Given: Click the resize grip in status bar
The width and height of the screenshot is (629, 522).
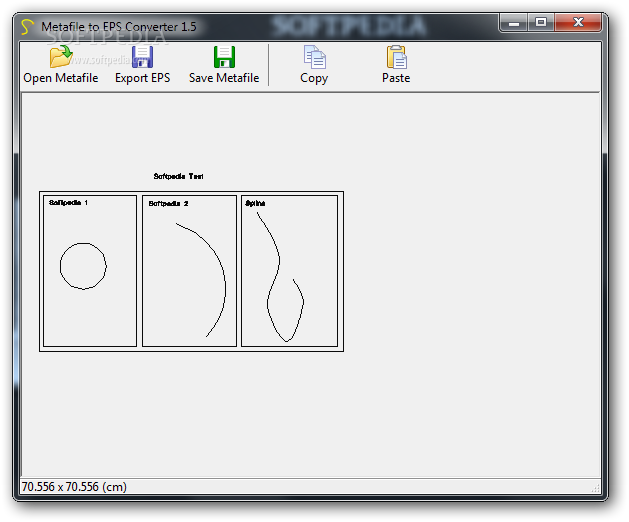Looking at the screenshot, I should point(596,488).
